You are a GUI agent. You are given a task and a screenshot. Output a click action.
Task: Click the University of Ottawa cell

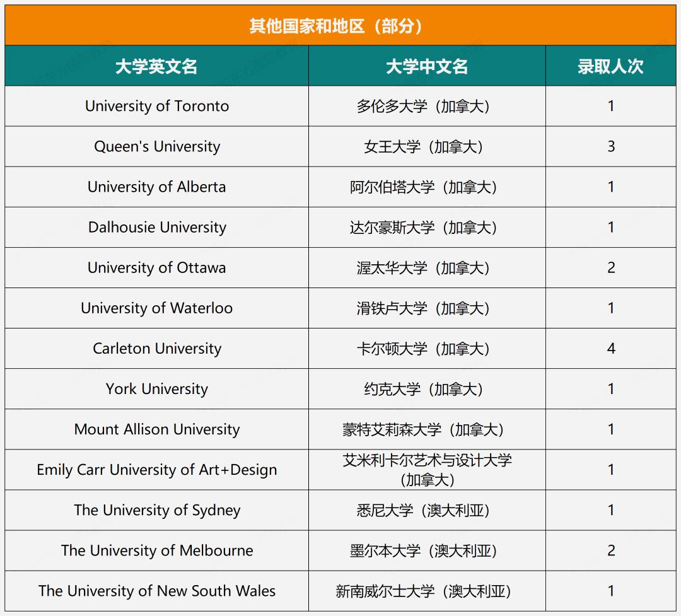(157, 267)
